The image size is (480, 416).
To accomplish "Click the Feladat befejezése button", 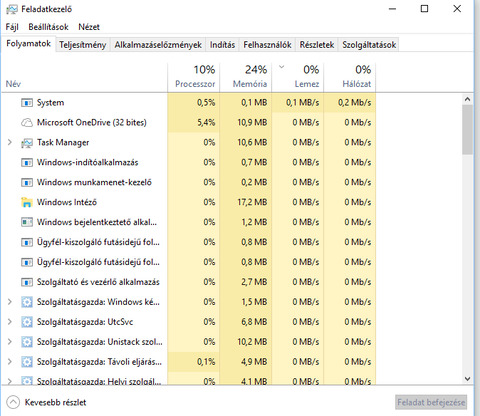I will [x=431, y=402].
